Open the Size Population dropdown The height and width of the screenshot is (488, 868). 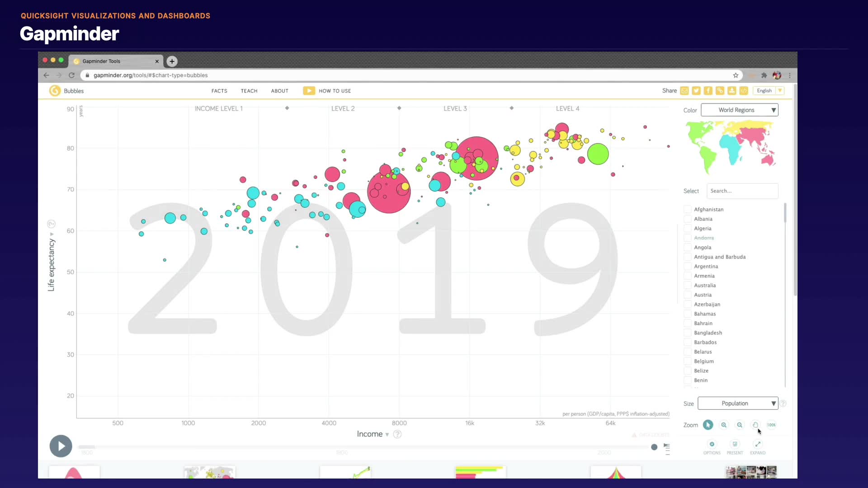737,403
